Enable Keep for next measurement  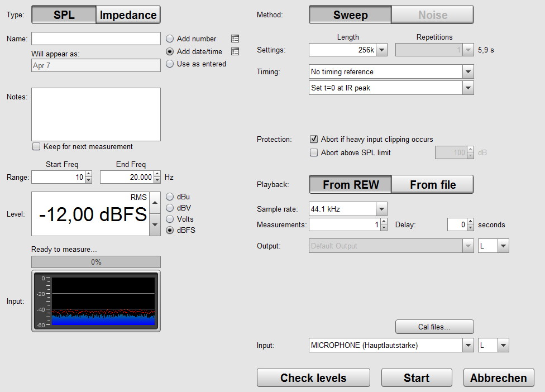click(x=37, y=147)
